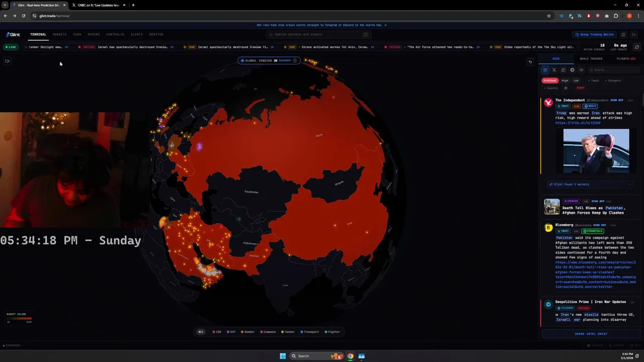Toggle the Critical severity filter
Image resolution: width=644 pixels, height=362 pixels.
pyautogui.click(x=550, y=80)
